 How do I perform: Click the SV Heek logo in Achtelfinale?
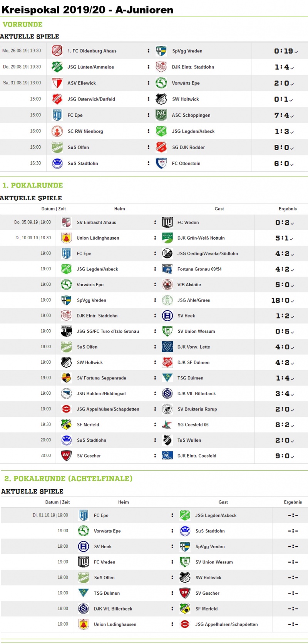[x=84, y=547]
